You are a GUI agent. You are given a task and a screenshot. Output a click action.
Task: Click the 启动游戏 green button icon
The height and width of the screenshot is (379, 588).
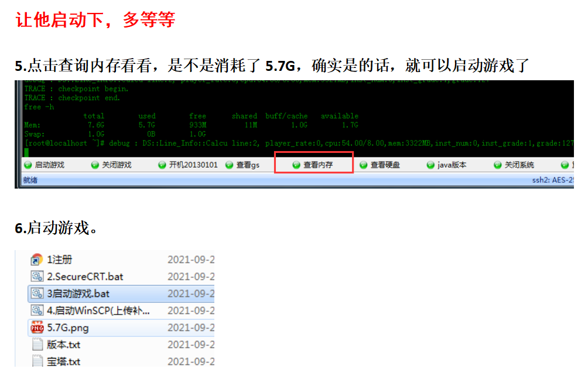[28, 165]
